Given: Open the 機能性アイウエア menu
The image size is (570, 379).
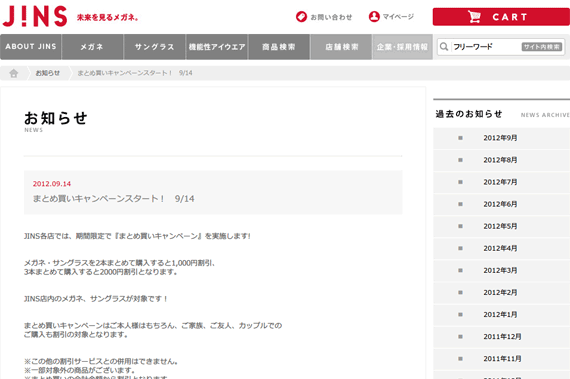Looking at the screenshot, I should (217, 47).
